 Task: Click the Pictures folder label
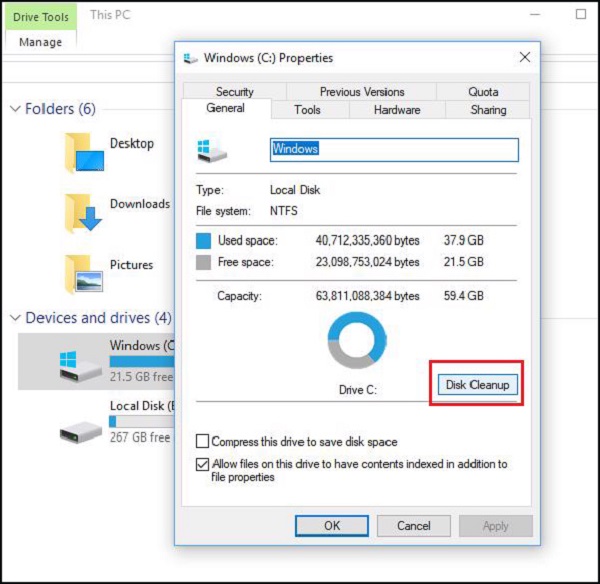[131, 264]
